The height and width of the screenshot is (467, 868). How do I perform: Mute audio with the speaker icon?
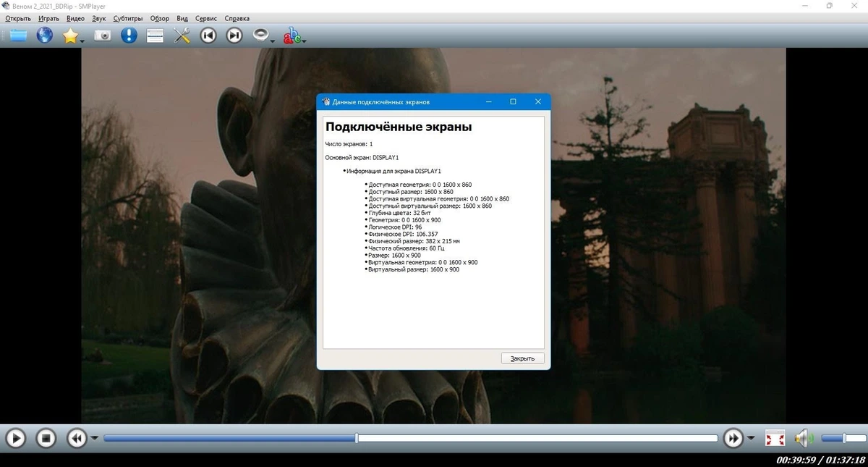tap(804, 438)
